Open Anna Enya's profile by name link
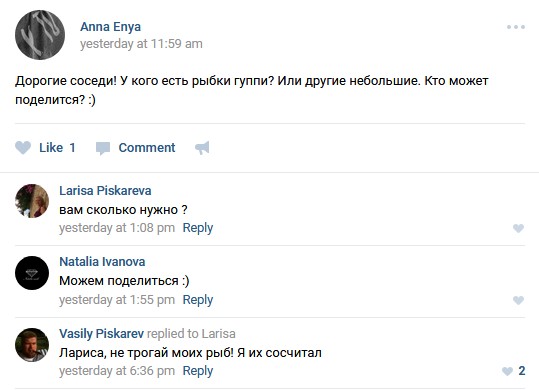Screen dimensions: 539x390 click(x=110, y=27)
